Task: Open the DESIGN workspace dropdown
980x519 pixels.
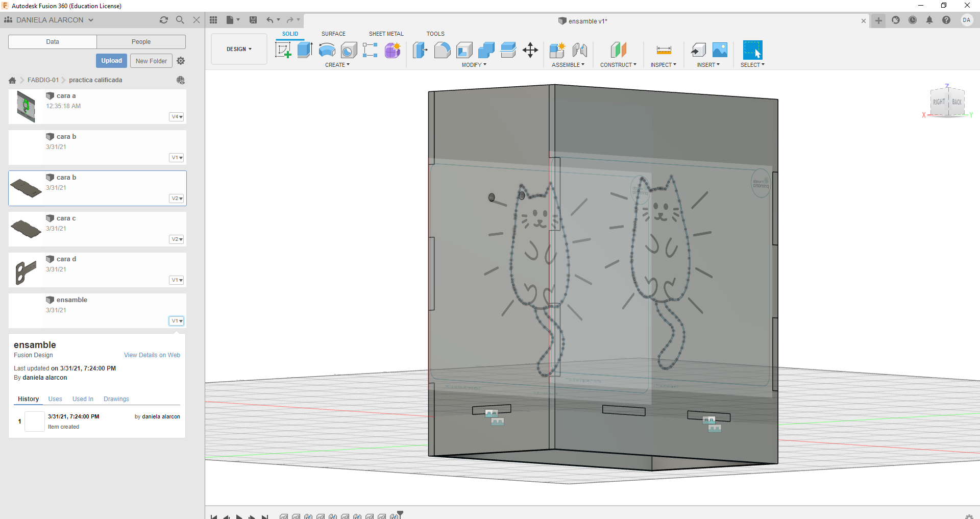Action: [x=239, y=49]
